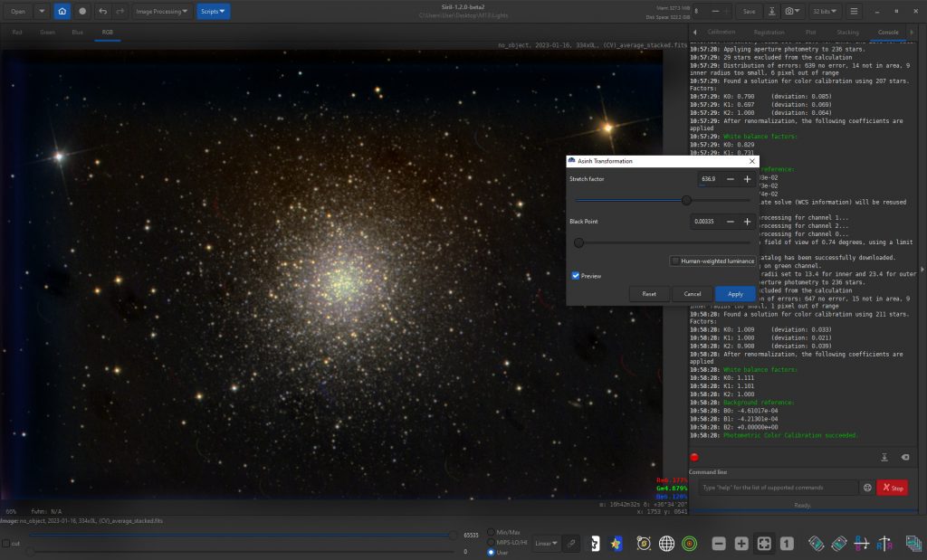927x560 pixels.
Task: Click the export console log icon
Action: point(884,457)
